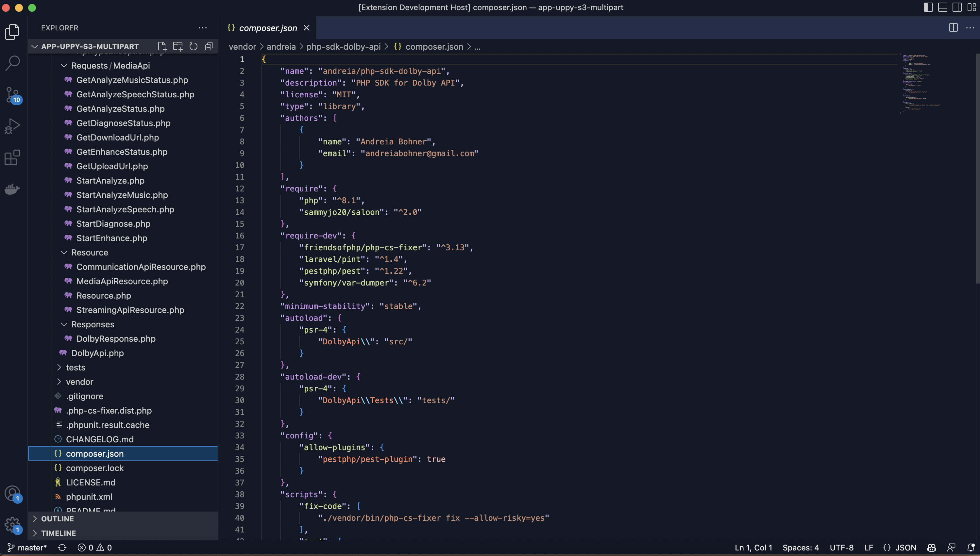Collapse the Resource folder
The width and height of the screenshot is (980, 556).
(x=90, y=253)
